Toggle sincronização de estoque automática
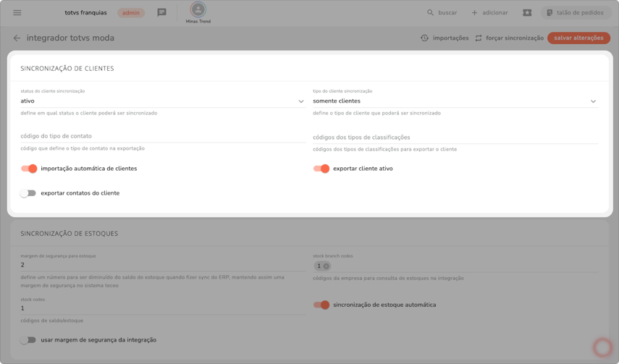Viewport: 619px width, 364px height. pos(321,305)
